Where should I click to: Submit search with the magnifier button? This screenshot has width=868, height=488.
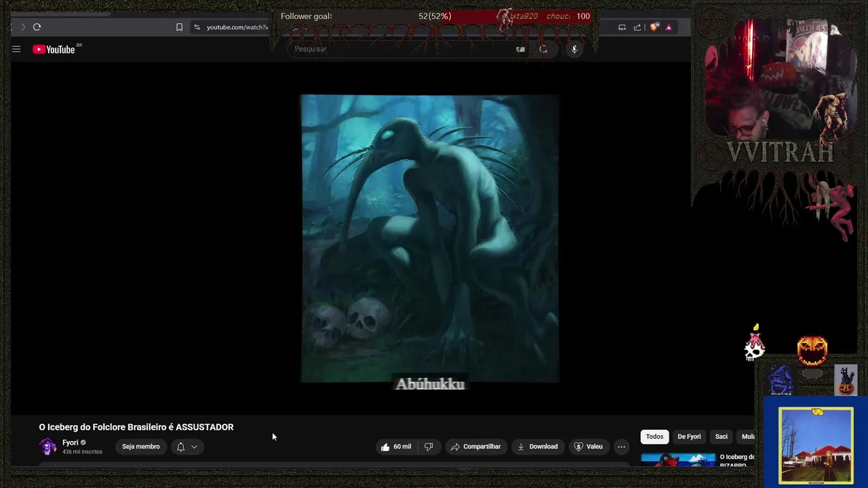[x=543, y=49]
